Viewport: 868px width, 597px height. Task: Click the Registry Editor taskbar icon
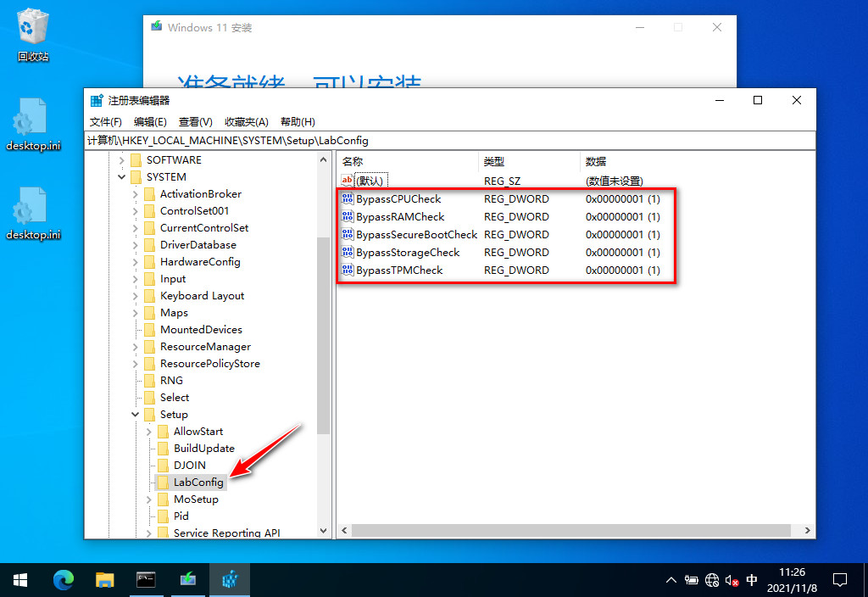230,580
